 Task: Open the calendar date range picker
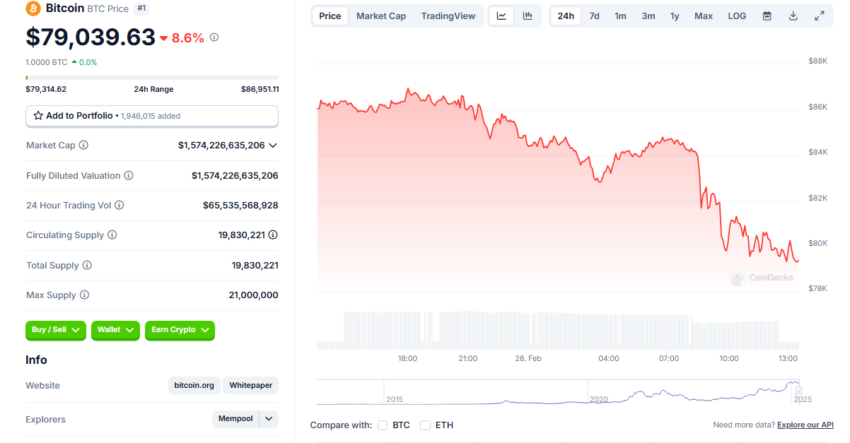point(767,16)
